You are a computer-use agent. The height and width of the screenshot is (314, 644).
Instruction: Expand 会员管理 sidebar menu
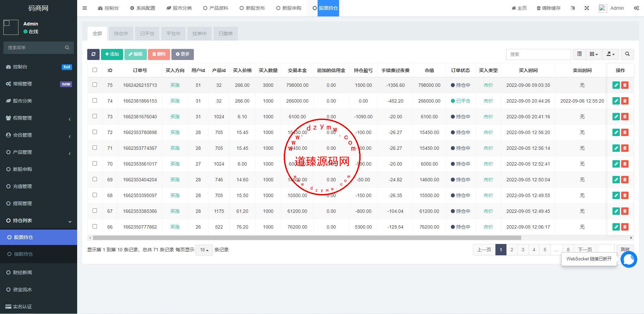pos(39,135)
